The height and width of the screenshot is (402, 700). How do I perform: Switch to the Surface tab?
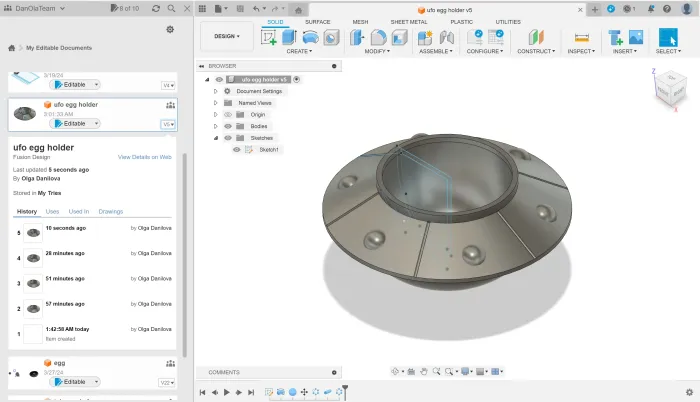(317, 21)
